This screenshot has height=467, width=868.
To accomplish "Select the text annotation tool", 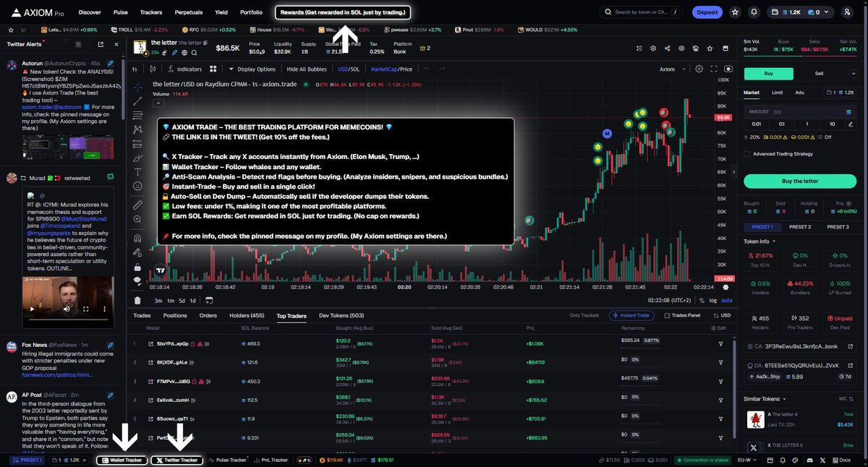I will click(137, 171).
